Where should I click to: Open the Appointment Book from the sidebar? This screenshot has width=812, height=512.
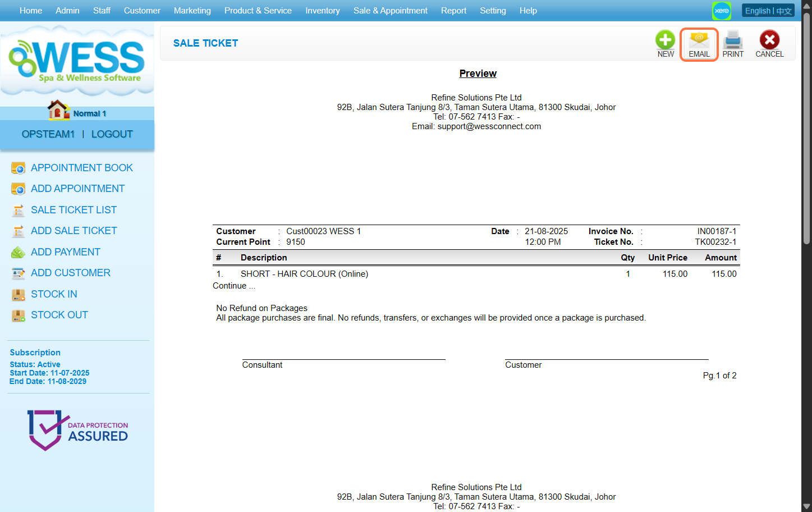[x=81, y=168]
